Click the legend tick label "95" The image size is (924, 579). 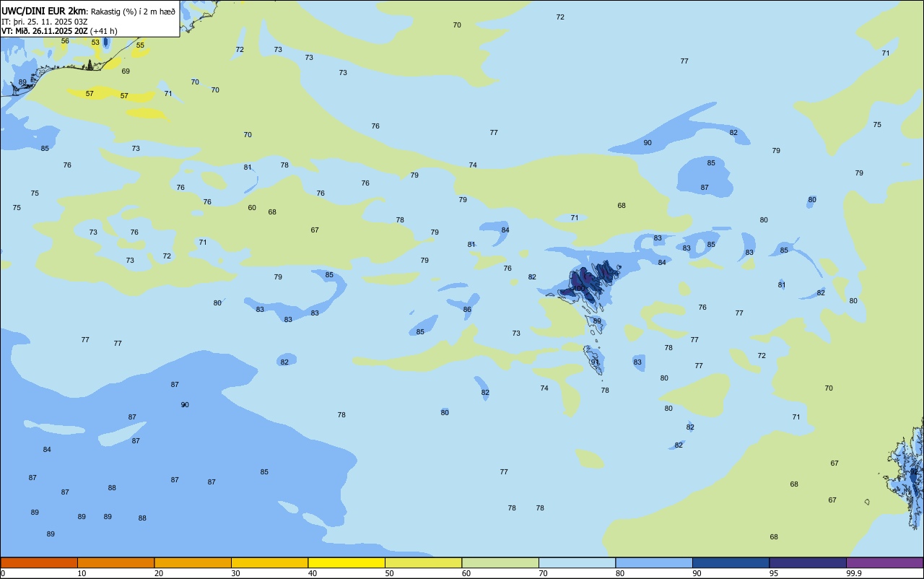pyautogui.click(x=774, y=573)
